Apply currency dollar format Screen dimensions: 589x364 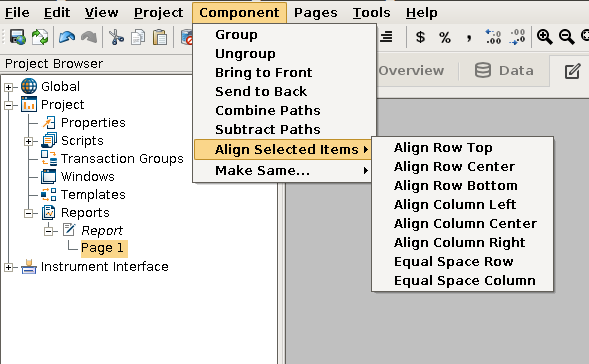pyautogui.click(x=420, y=37)
